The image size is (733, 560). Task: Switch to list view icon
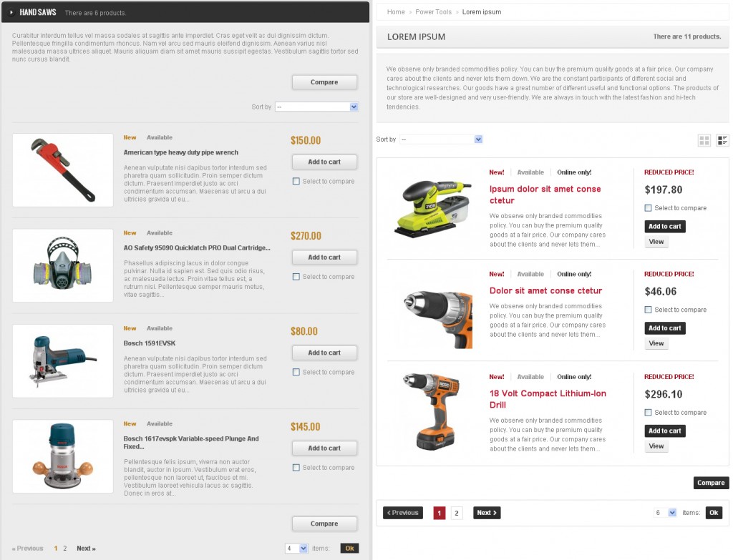point(722,141)
